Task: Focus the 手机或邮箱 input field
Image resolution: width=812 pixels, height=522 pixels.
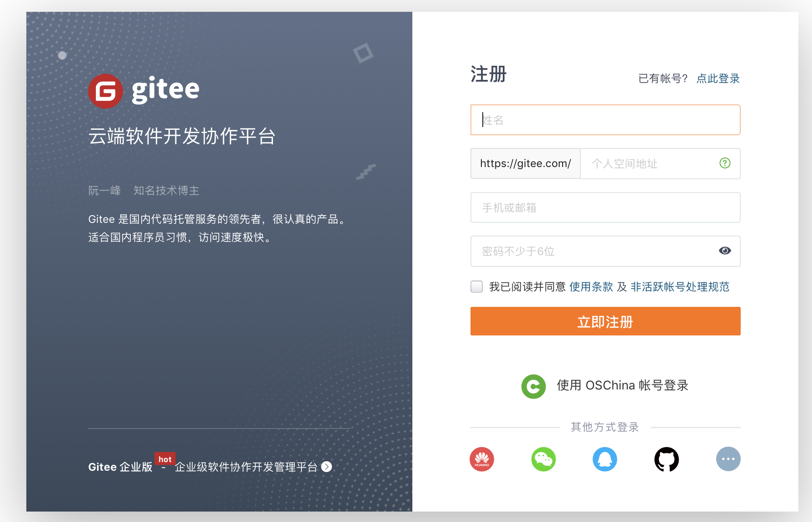Action: point(605,207)
